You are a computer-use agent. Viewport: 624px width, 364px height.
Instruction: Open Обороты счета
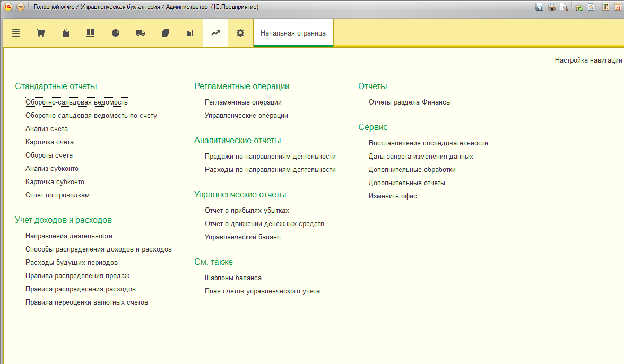point(49,155)
